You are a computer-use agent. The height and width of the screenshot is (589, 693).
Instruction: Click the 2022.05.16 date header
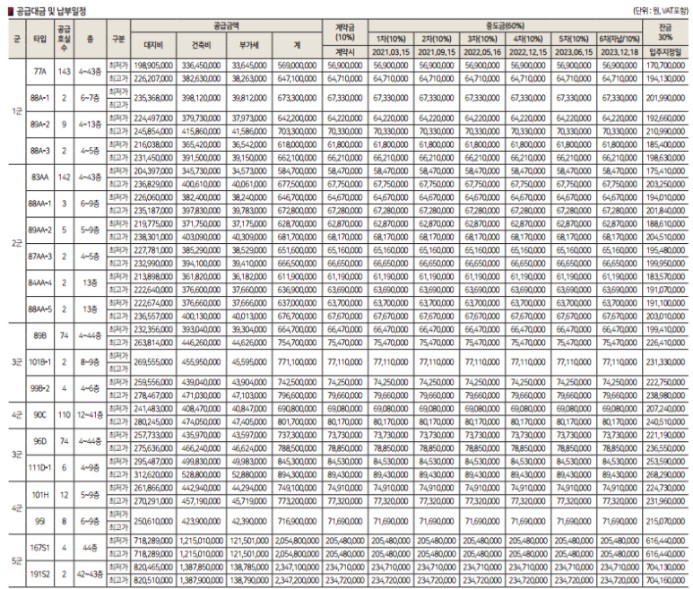click(482, 52)
